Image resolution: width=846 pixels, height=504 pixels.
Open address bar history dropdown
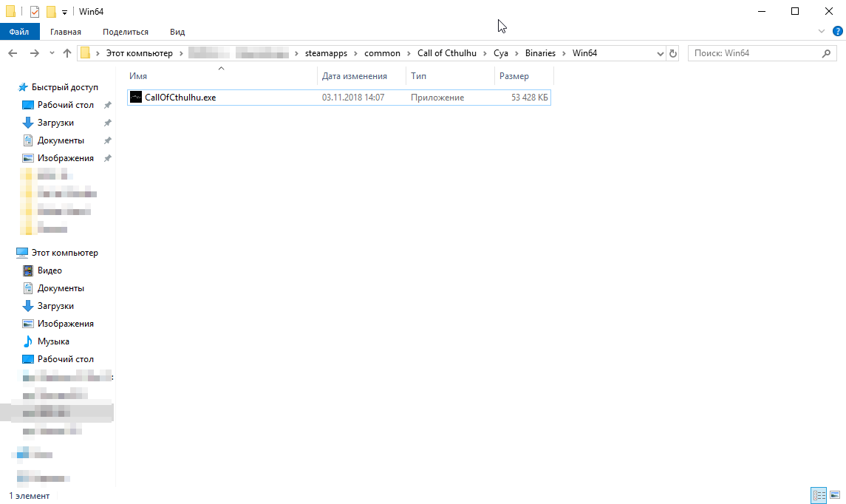tap(660, 53)
